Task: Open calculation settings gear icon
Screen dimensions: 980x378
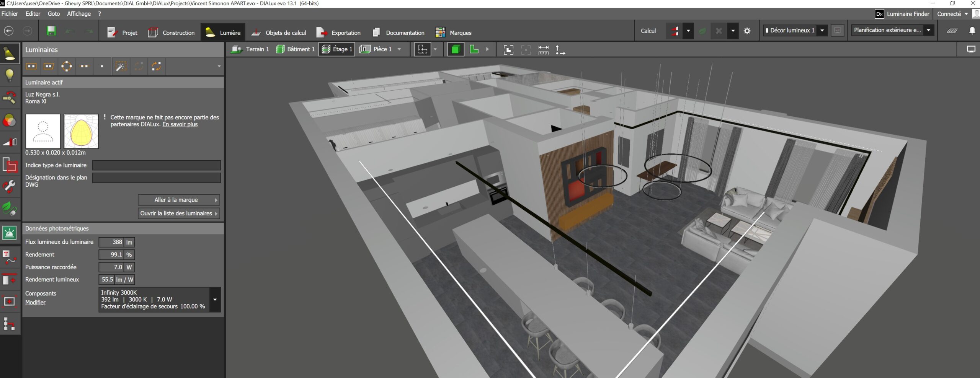Action: [x=747, y=31]
